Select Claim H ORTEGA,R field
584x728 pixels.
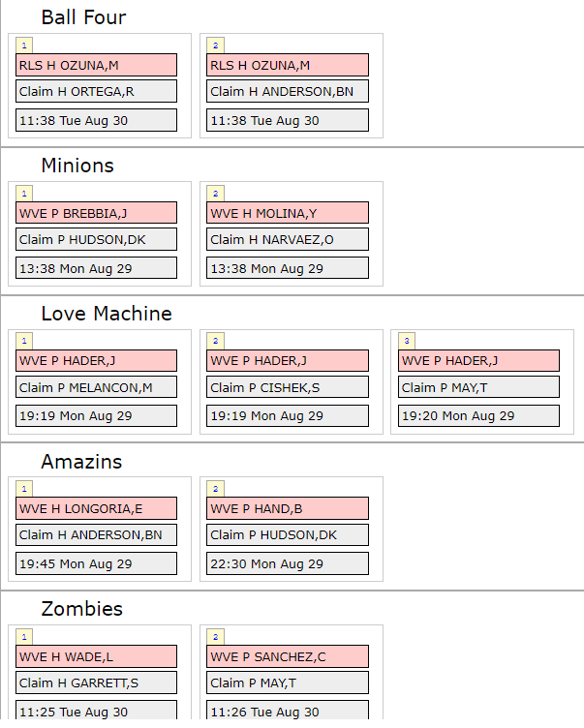click(x=96, y=91)
